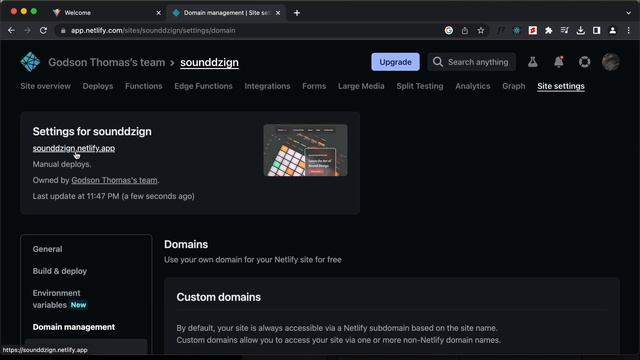Select General in settings sidebar
The height and width of the screenshot is (360, 640).
tap(47, 249)
